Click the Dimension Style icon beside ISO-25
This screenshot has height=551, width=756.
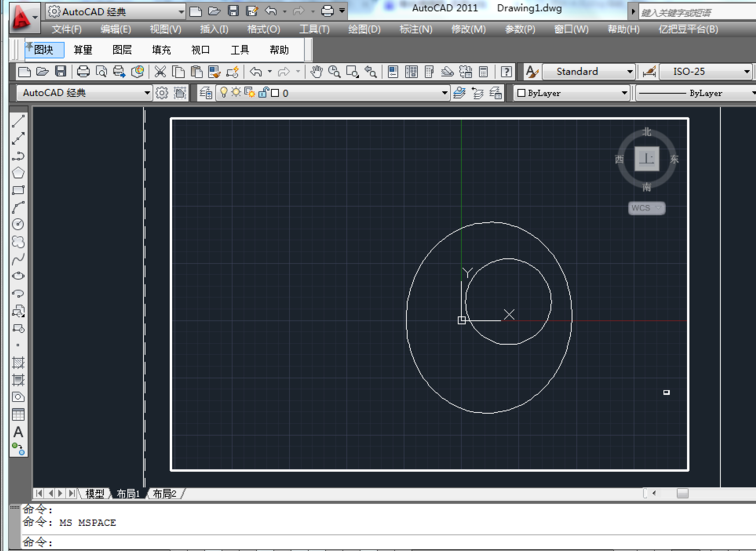pyautogui.click(x=649, y=72)
